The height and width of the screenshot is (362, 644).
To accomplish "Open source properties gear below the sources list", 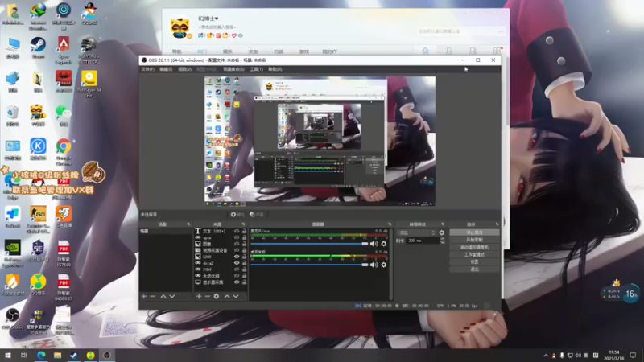I will [x=217, y=296].
